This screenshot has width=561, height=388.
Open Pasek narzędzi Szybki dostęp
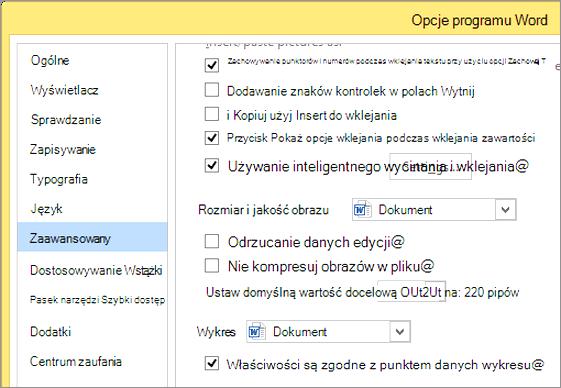97,300
